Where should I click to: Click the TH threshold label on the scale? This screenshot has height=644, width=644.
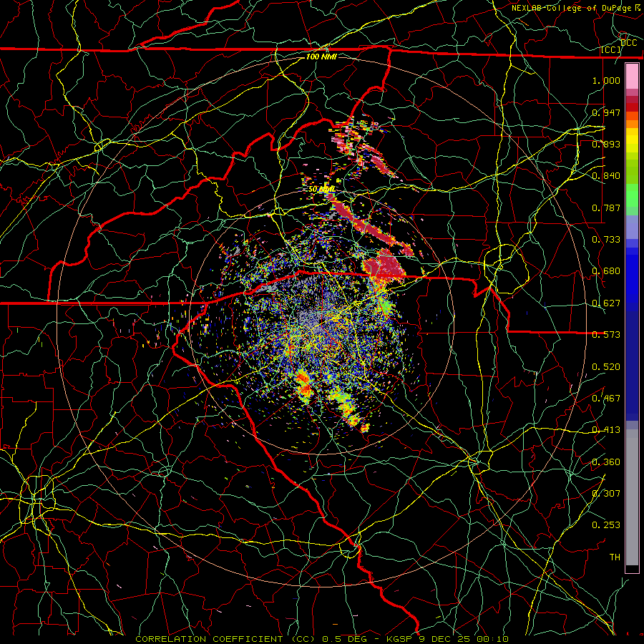pos(615,557)
